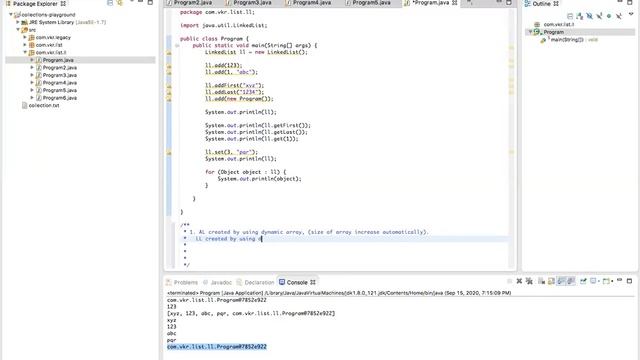The image size is (640, 360).
Task: Click the src source folder icon
Action: [x=24, y=30]
